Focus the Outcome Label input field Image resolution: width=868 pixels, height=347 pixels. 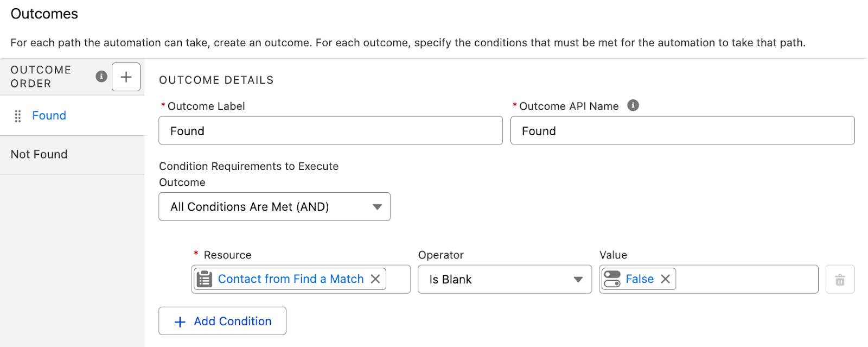[x=330, y=130]
